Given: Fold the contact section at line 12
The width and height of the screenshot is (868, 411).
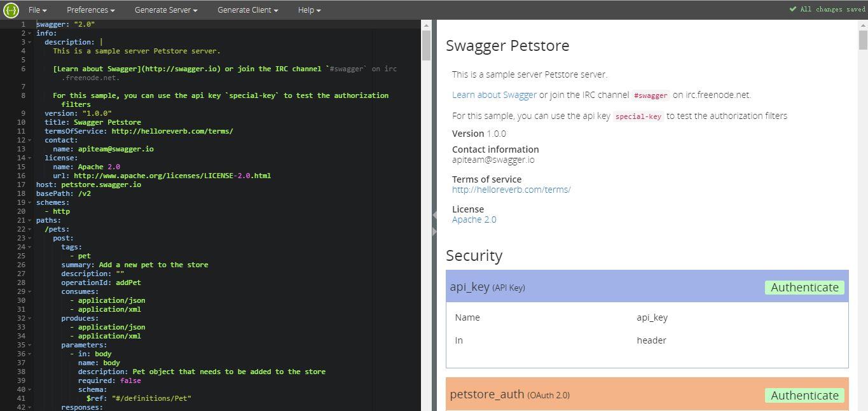Looking at the screenshot, I should [29, 140].
